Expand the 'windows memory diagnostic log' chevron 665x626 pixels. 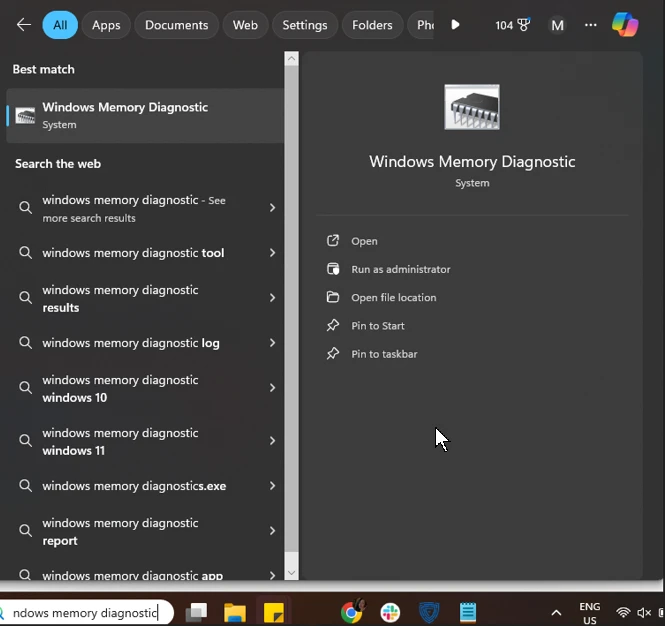click(x=272, y=343)
